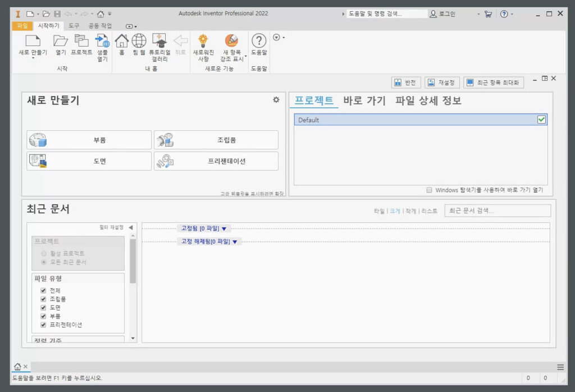Click the 새 항목 강조 표시 icon

click(x=231, y=40)
